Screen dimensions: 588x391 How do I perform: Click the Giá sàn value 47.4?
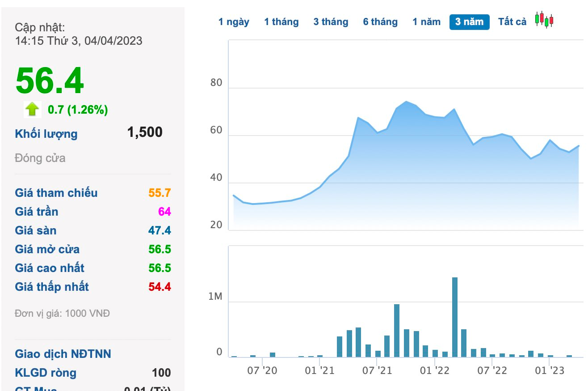click(x=160, y=230)
